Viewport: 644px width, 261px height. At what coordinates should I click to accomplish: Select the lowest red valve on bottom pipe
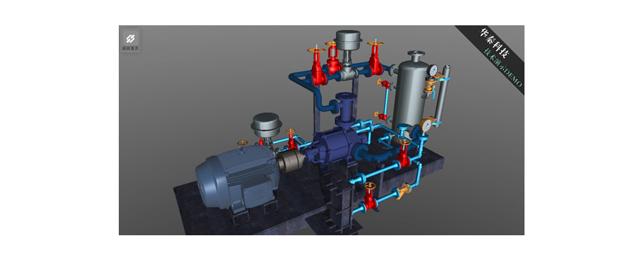[370, 197]
